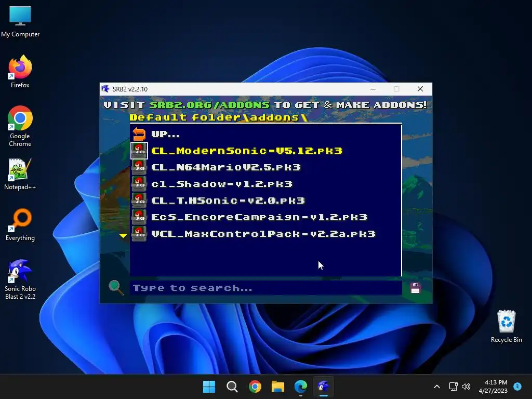Click the PK3 icon beside EcS_EncoreCampaign-v1.2.pk3
This screenshot has width=532, height=399.
[139, 217]
